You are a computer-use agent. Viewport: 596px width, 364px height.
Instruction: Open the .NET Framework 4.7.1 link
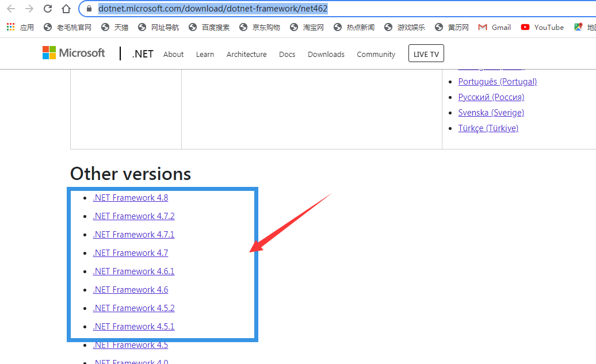coord(134,235)
